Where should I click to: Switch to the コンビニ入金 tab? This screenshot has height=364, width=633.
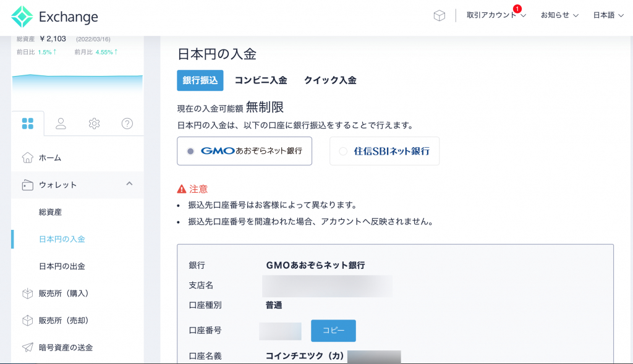pos(260,80)
